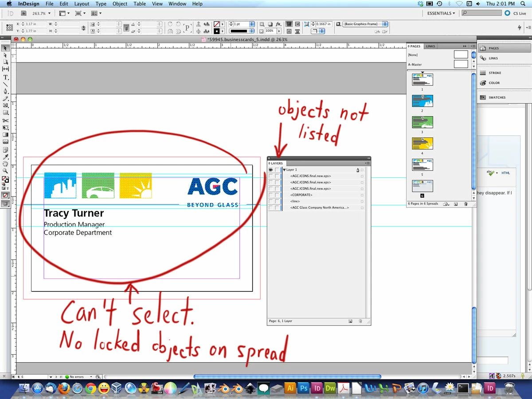The height and width of the screenshot is (399, 532).
Task: Choose the Page tool in toolbox
Action: click(5, 62)
